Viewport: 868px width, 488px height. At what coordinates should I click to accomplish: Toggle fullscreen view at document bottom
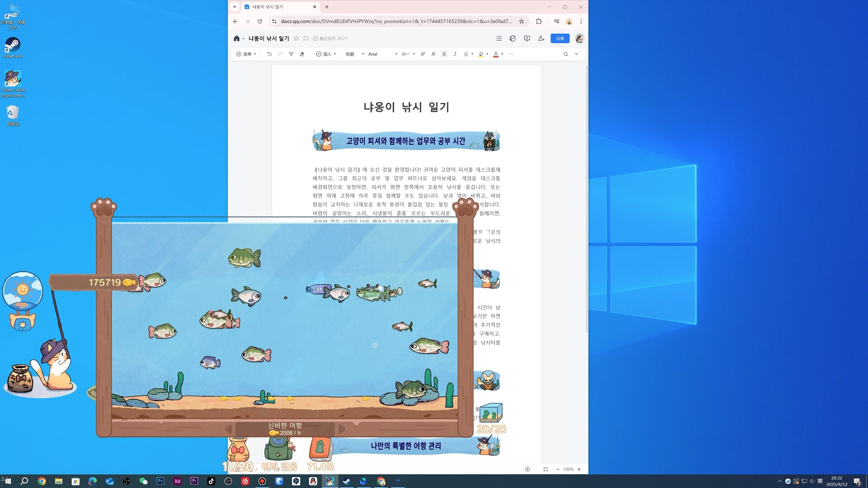[x=546, y=469]
